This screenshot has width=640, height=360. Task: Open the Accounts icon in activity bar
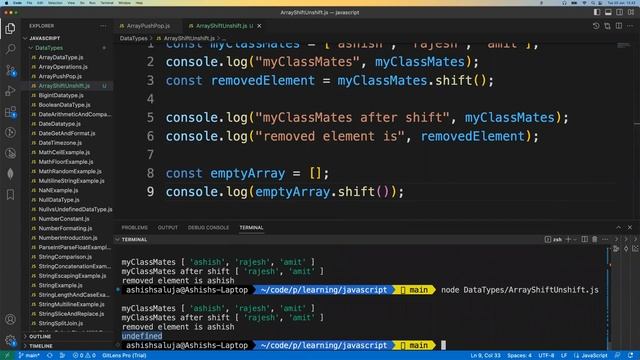[x=10, y=319]
